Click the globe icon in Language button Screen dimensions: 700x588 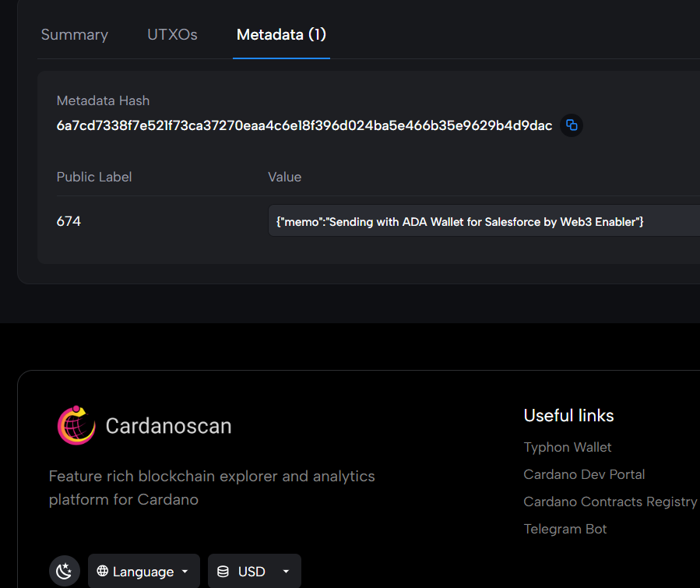[103, 571]
